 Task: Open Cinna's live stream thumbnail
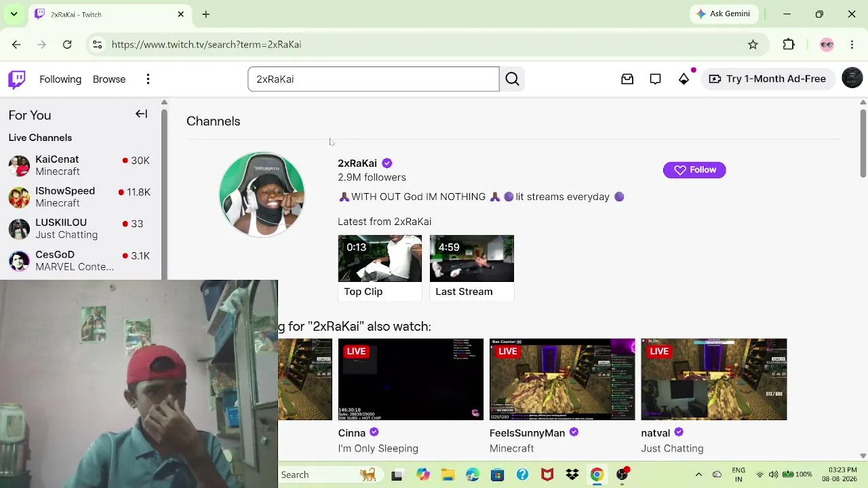[x=411, y=380]
